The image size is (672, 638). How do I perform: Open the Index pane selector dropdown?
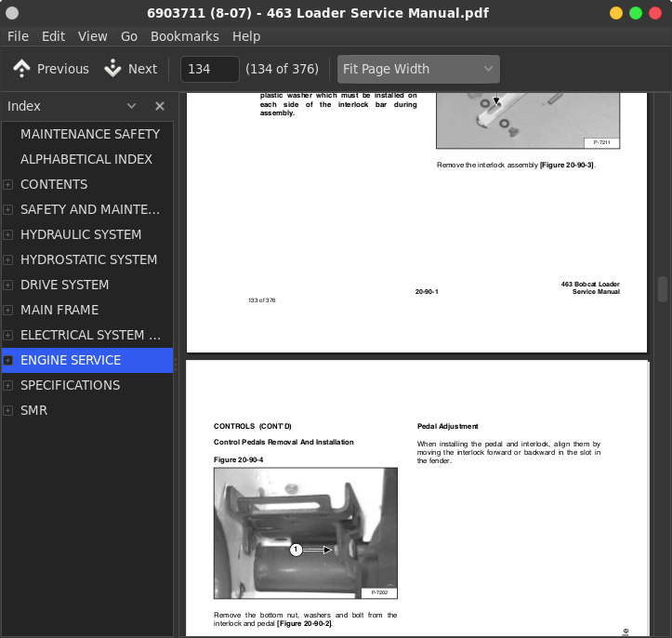[x=131, y=106]
